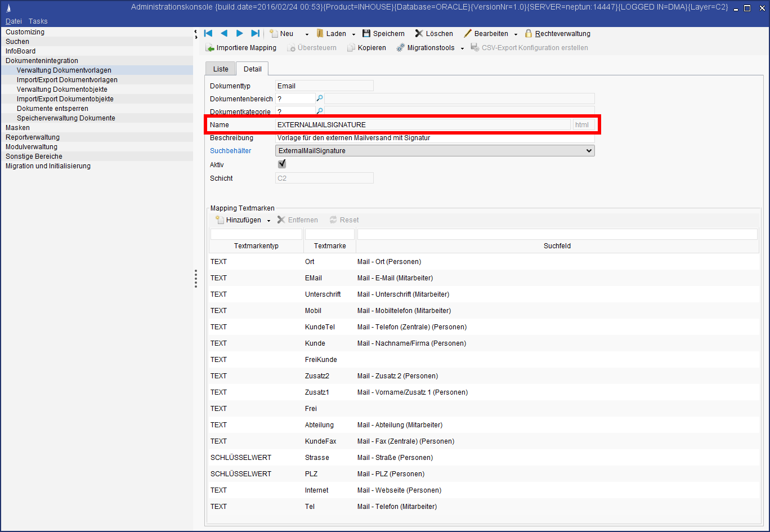The image size is (770, 532).
Task: Open Rechteverwaltung with the lock icon
Action: pyautogui.click(x=529, y=34)
